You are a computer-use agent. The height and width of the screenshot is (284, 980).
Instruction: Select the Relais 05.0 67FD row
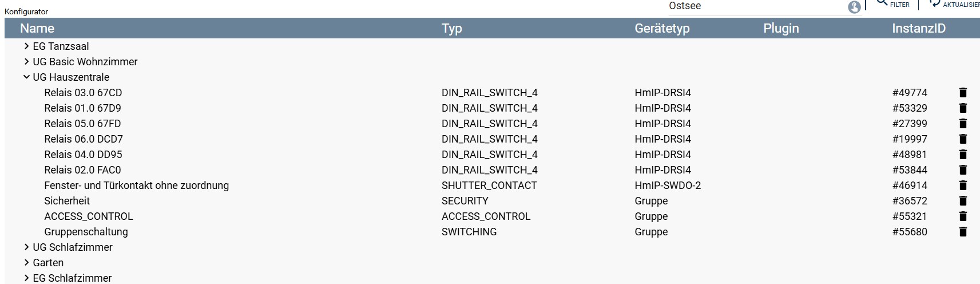click(492, 124)
